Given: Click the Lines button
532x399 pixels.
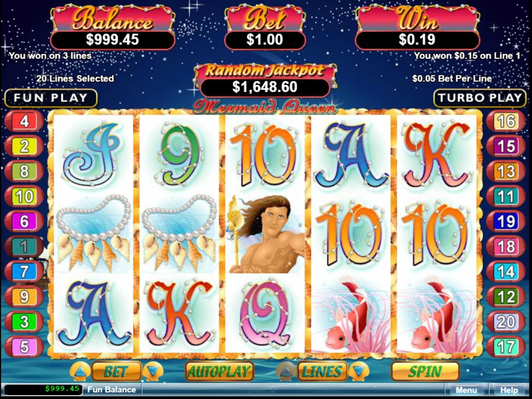Looking at the screenshot, I should pos(322,372).
